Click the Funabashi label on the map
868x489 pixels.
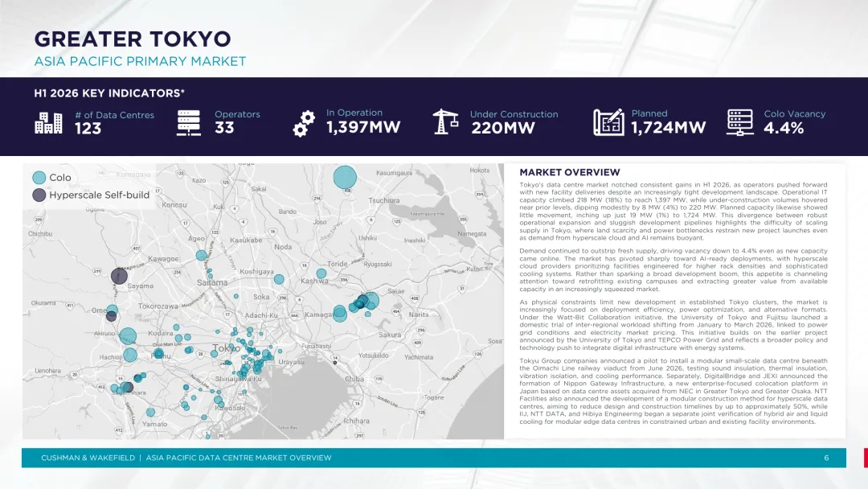coord(316,346)
